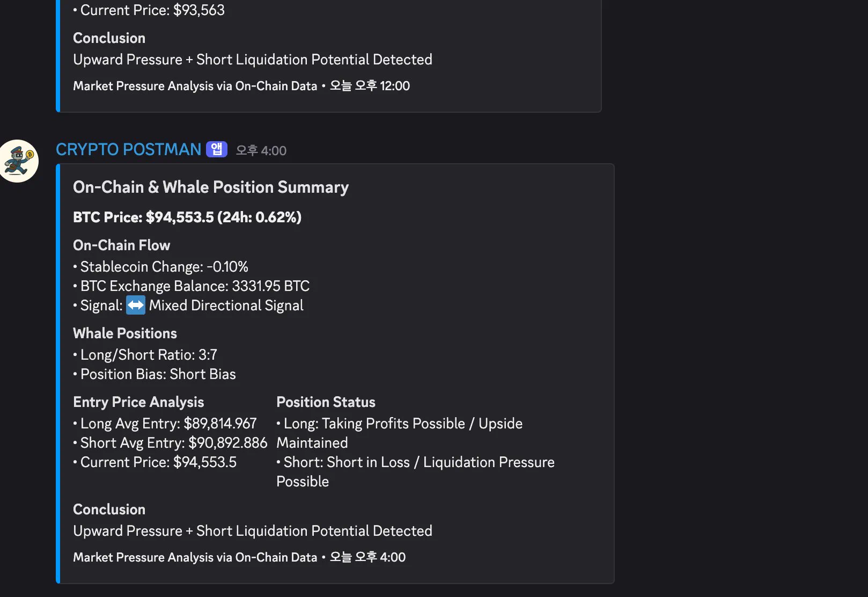Screen dimensions: 868x597
Task: Click the Long/Short Ratio 3:7 line
Action: pyautogui.click(x=149, y=355)
